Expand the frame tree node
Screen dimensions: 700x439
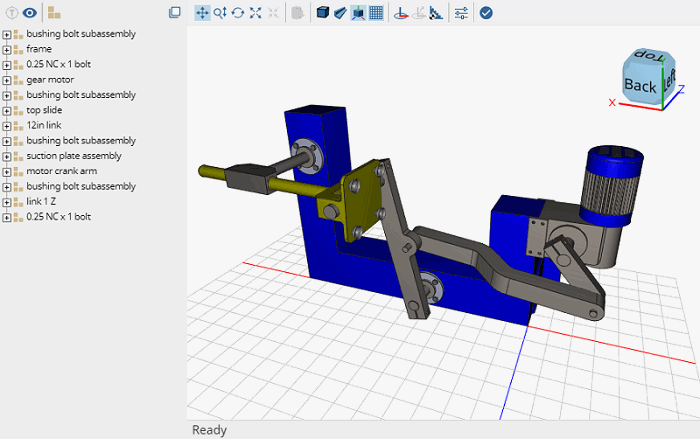click(7, 49)
